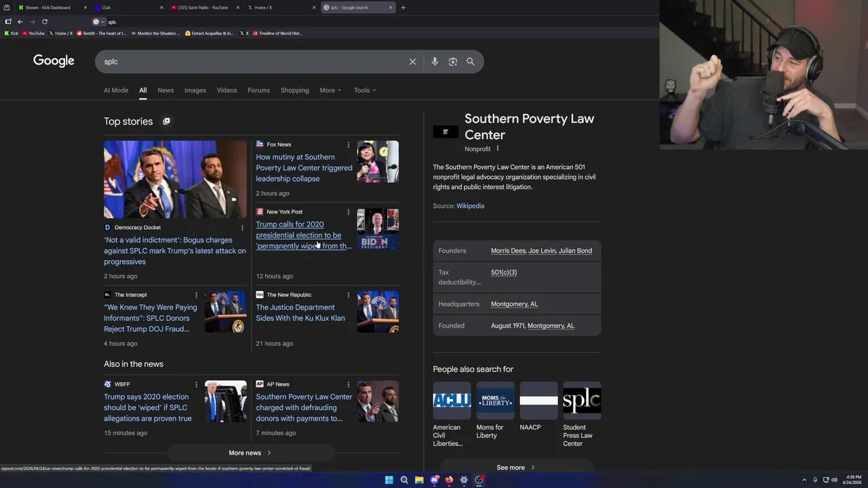Switch to AI Mode tab
Image resolution: width=868 pixels, height=488 pixels.
pyautogui.click(x=116, y=90)
